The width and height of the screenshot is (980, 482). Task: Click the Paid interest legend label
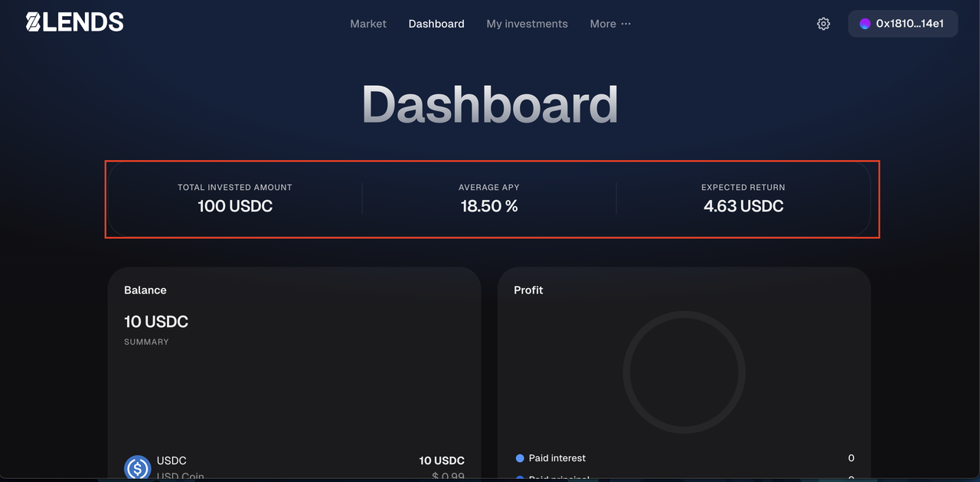pos(557,458)
